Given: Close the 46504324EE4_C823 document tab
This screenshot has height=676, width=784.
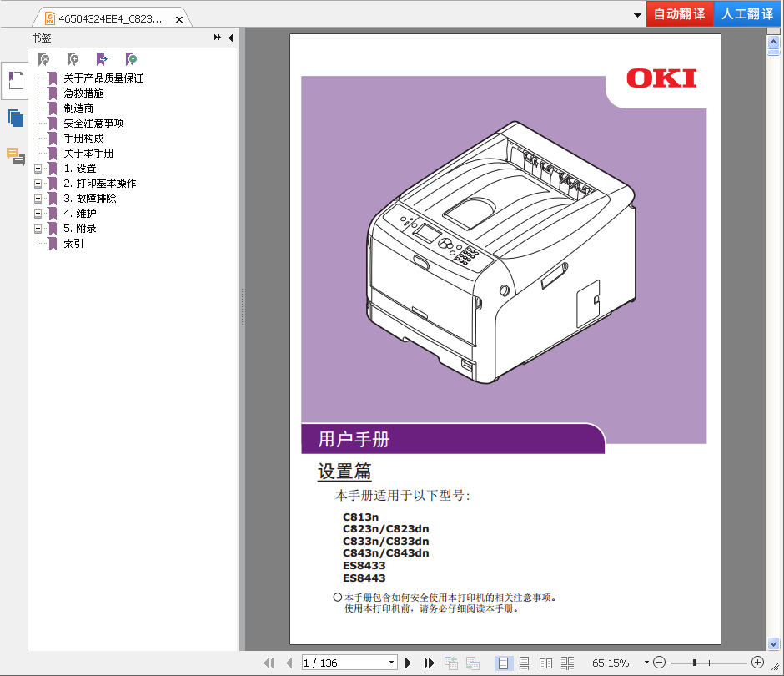Looking at the screenshot, I should coord(179,19).
